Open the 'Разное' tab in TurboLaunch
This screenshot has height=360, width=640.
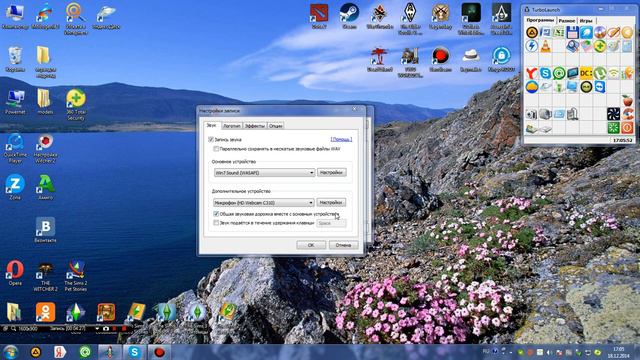[x=567, y=20]
